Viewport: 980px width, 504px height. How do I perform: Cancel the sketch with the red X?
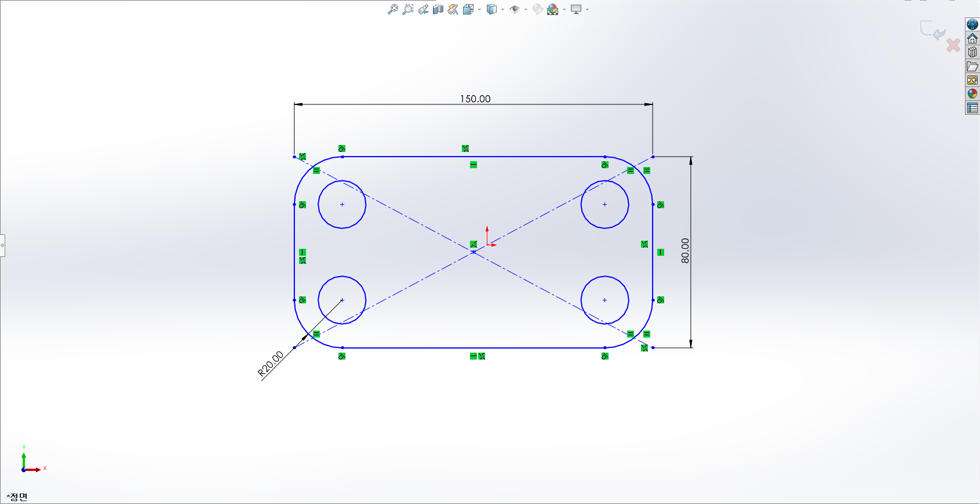953,45
